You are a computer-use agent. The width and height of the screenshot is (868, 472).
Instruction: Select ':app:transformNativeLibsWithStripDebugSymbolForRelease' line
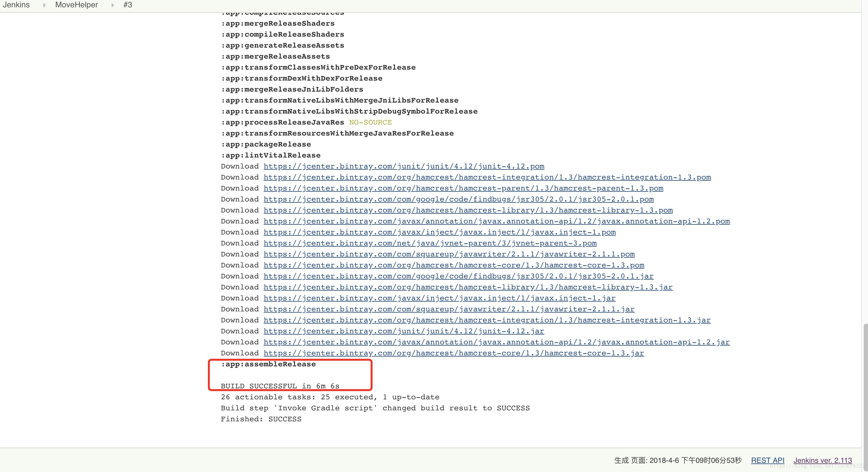(x=349, y=111)
